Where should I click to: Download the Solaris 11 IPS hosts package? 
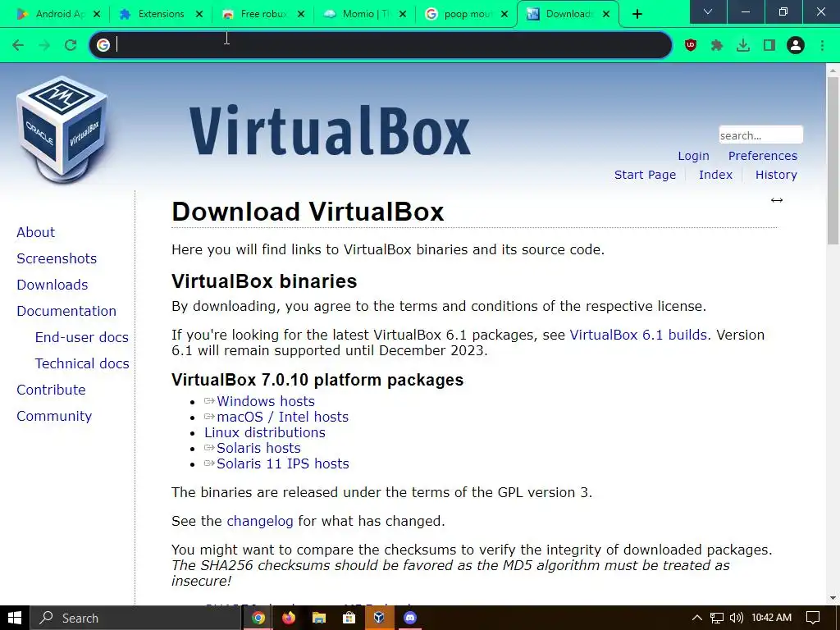point(283,463)
